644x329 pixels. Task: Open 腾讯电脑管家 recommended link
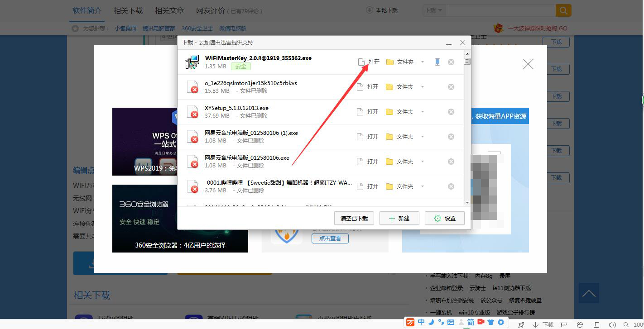159,28
